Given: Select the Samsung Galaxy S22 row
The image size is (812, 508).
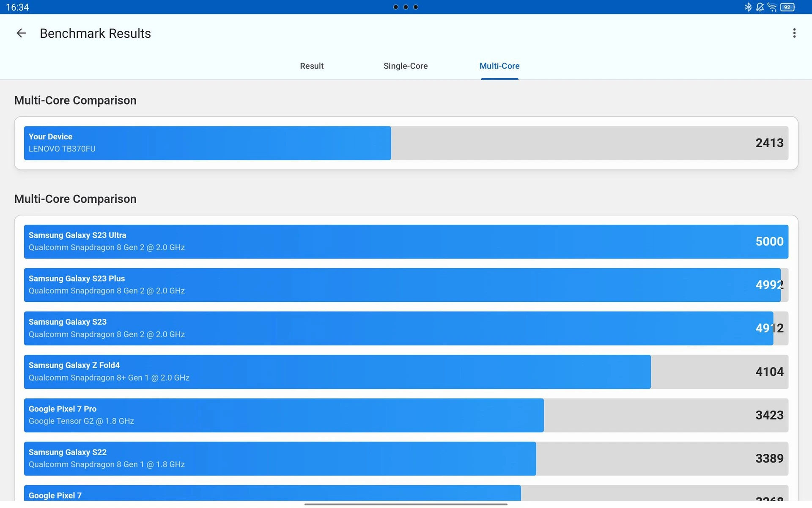Looking at the screenshot, I should pos(406,458).
